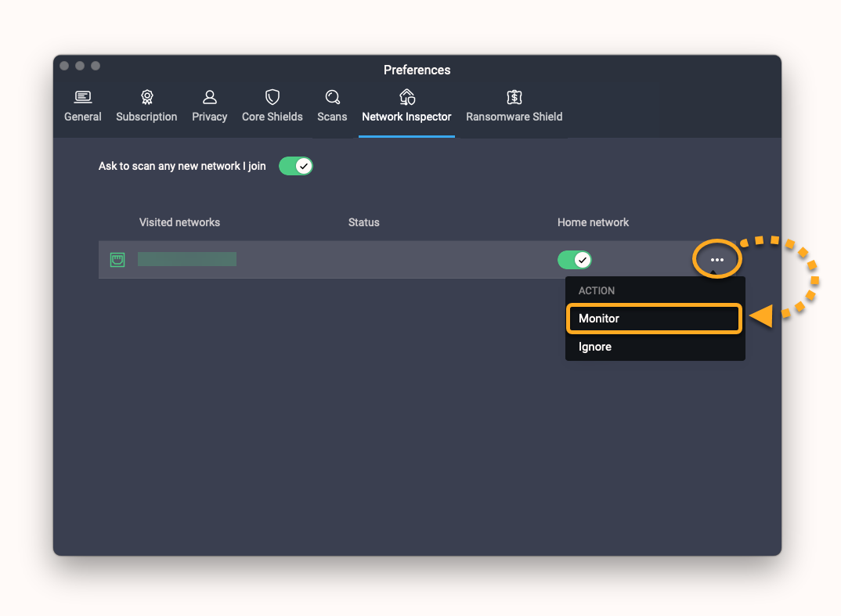Choose Ignore from the Action menu
Viewport: 841px width, 616px height.
pyautogui.click(x=595, y=347)
